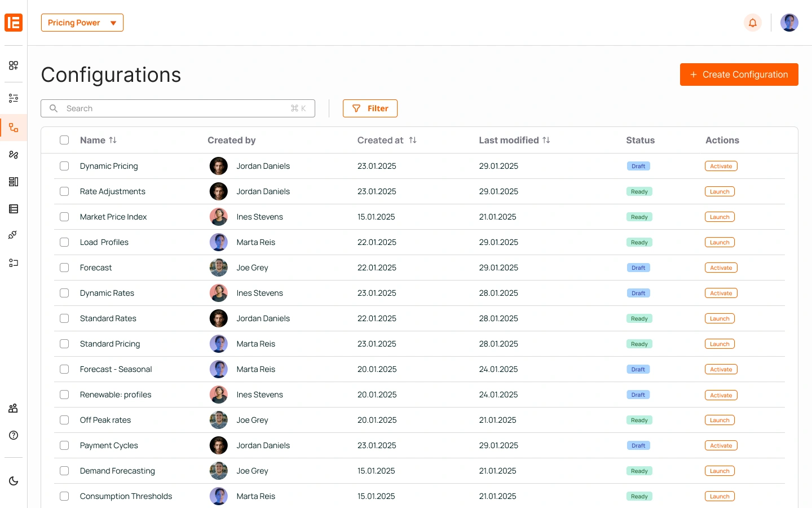
Task: Open the user profile avatar
Action: (789, 23)
